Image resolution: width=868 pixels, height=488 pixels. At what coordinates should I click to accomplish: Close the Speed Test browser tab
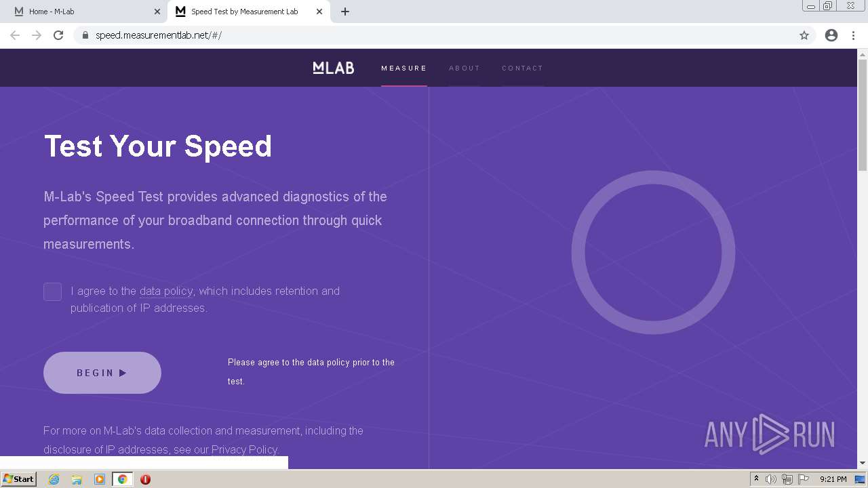point(319,12)
